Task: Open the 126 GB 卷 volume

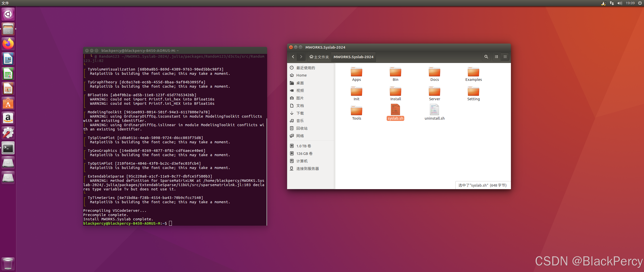Action: tap(311, 153)
